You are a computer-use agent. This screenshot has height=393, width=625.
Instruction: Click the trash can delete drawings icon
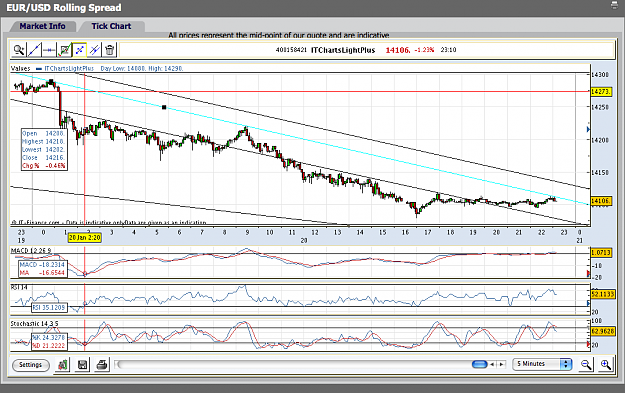(110, 50)
